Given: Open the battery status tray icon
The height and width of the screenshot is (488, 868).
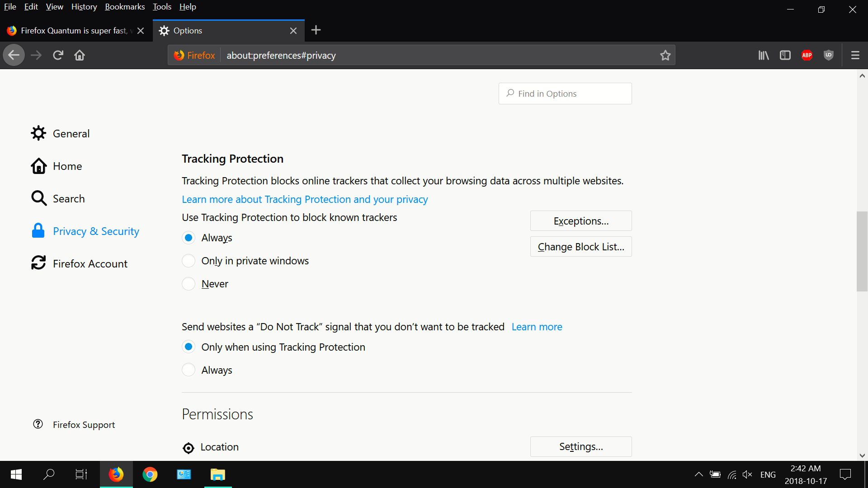Looking at the screenshot, I should pyautogui.click(x=715, y=474).
